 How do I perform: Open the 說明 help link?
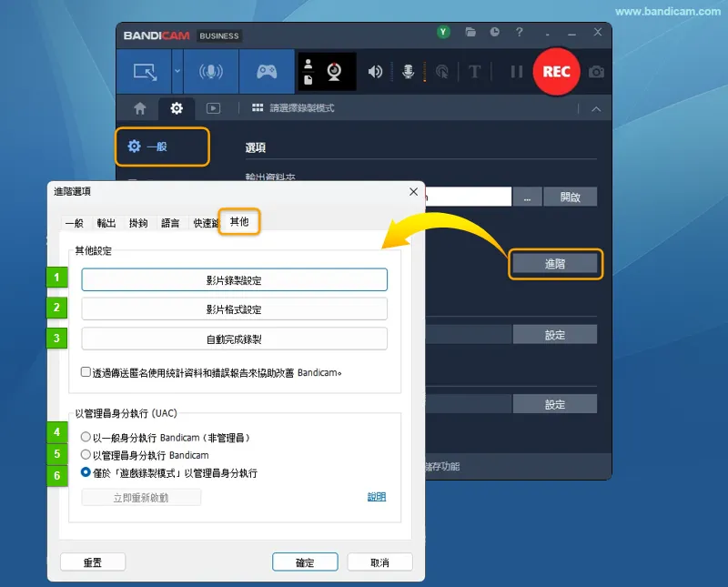point(377,496)
